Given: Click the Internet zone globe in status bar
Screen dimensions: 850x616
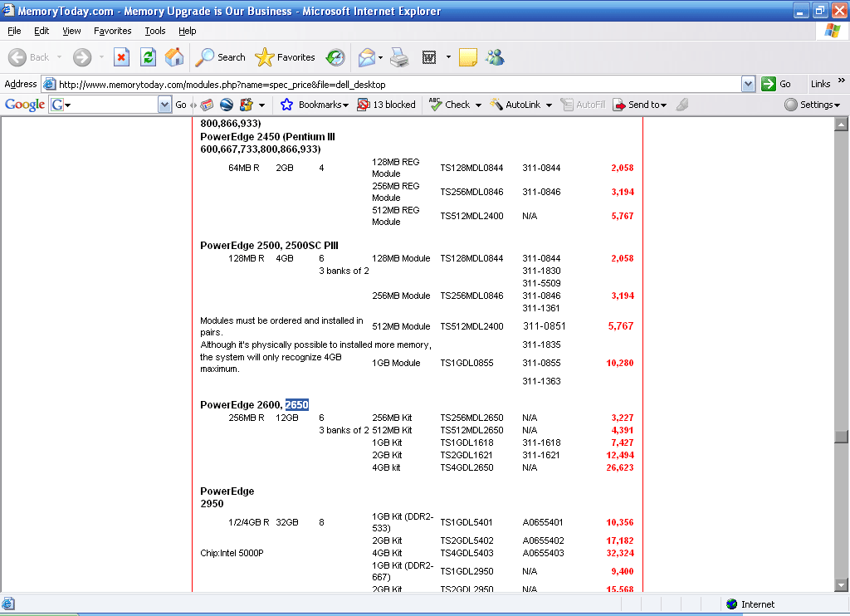Looking at the screenshot, I should coord(732,604).
